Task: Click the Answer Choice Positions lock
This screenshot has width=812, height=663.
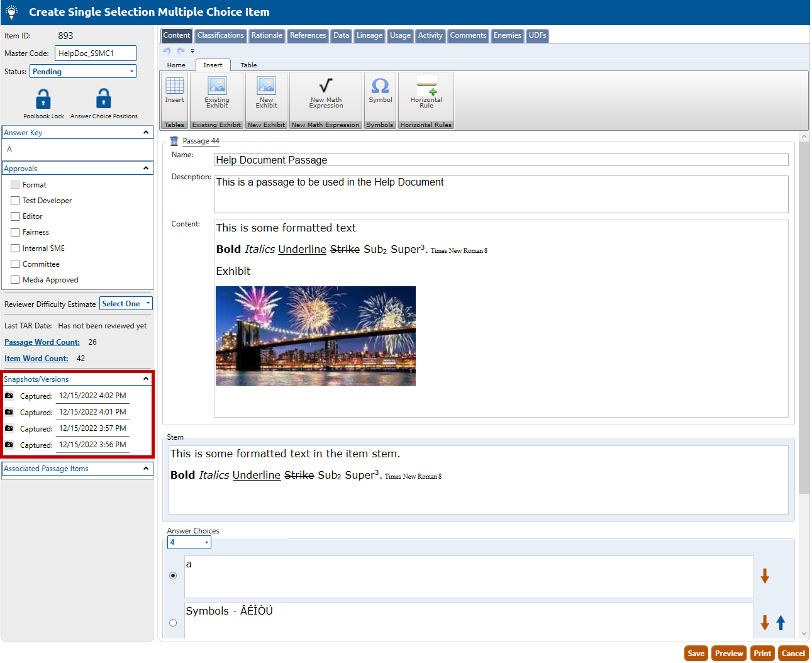Action: (104, 99)
